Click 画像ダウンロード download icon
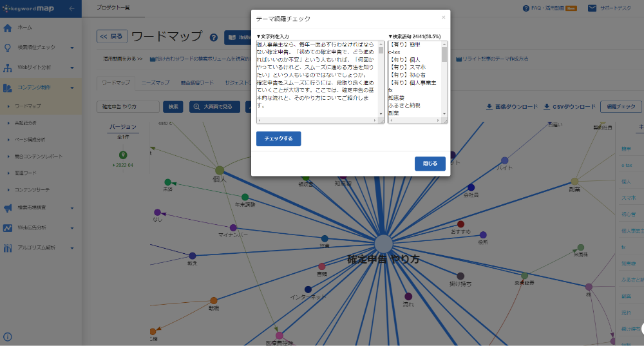The height and width of the screenshot is (346, 644). click(x=489, y=107)
